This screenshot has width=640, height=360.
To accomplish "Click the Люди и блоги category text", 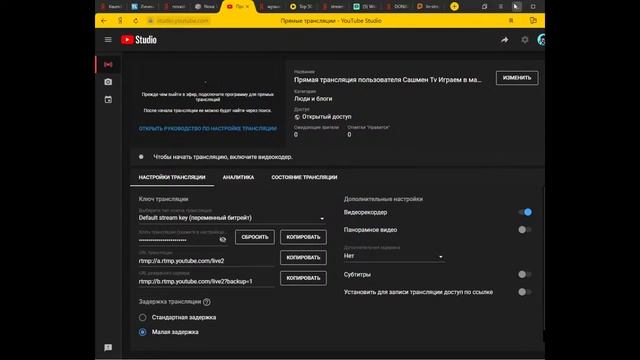I will 313,99.
